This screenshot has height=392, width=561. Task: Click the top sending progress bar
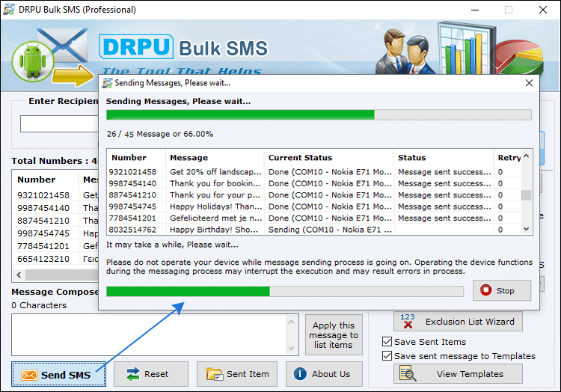[319, 114]
